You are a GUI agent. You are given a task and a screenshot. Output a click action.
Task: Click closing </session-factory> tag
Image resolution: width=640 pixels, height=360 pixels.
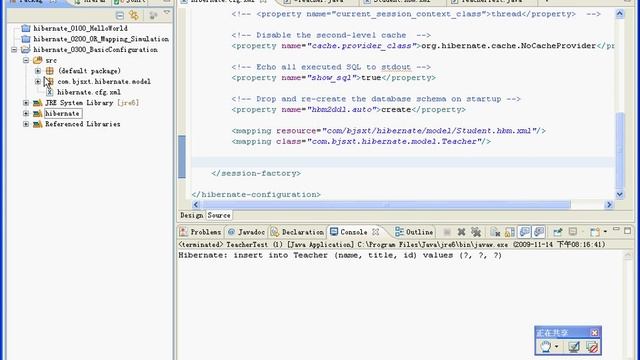(256, 173)
